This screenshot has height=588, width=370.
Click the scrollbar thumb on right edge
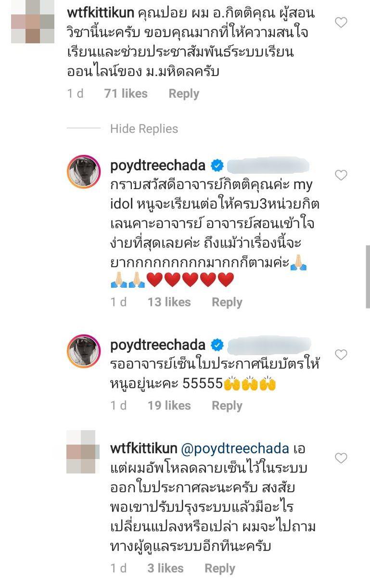(368, 277)
